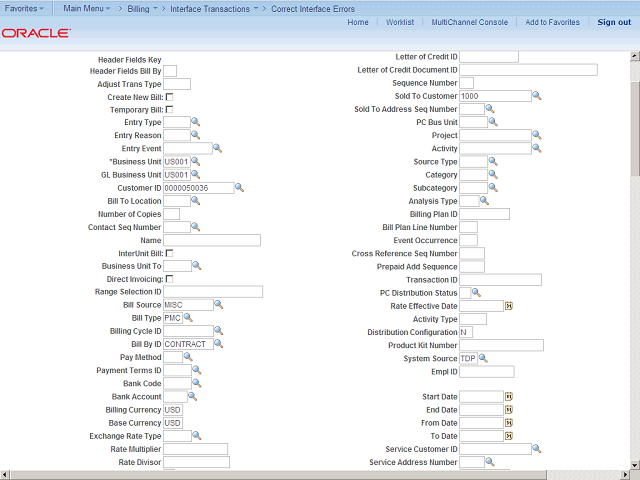Image resolution: width=640 pixels, height=480 pixels.
Task: Open Bank Account lookup
Action: tap(192, 396)
